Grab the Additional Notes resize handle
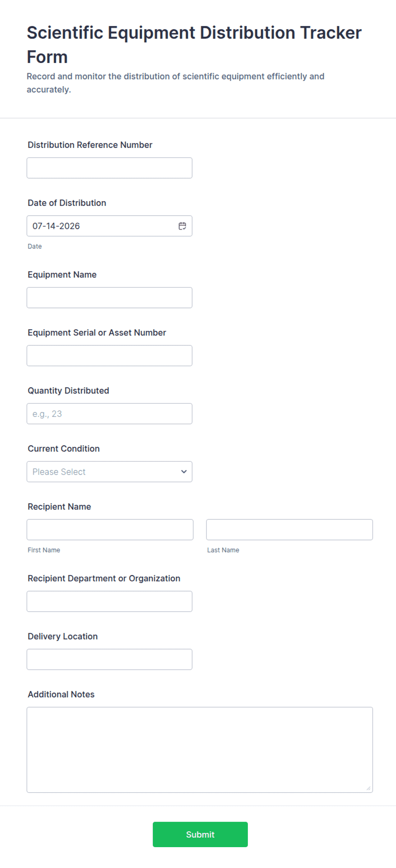The width and height of the screenshot is (396, 868). (x=368, y=788)
